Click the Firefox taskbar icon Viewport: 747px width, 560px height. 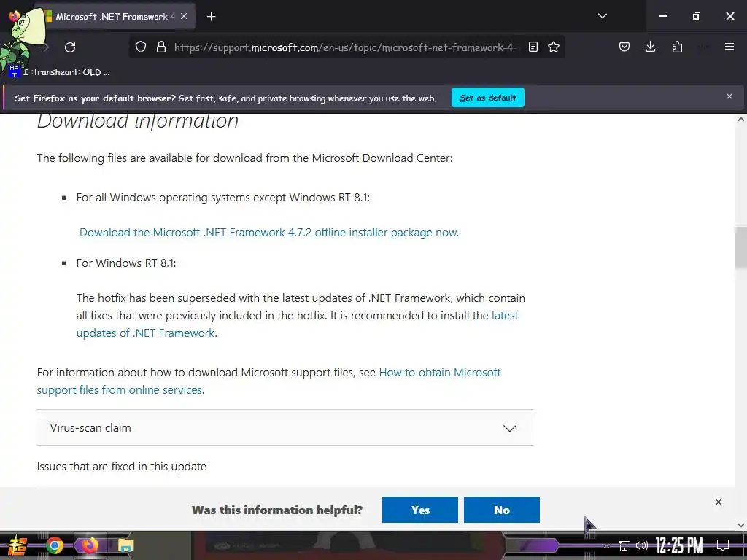pyautogui.click(x=90, y=545)
